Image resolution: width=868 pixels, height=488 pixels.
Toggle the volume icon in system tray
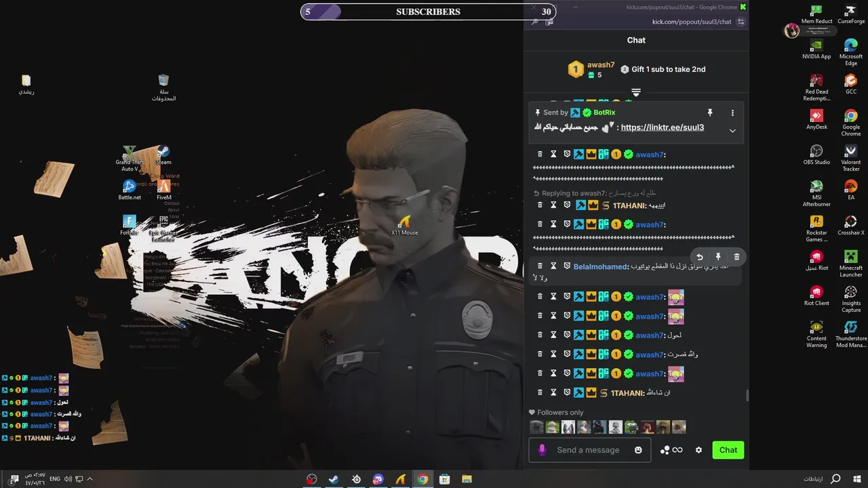pos(68,479)
